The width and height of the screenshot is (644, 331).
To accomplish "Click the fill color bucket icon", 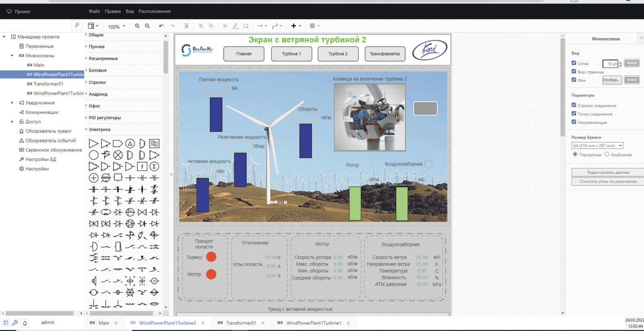I will point(225,26).
